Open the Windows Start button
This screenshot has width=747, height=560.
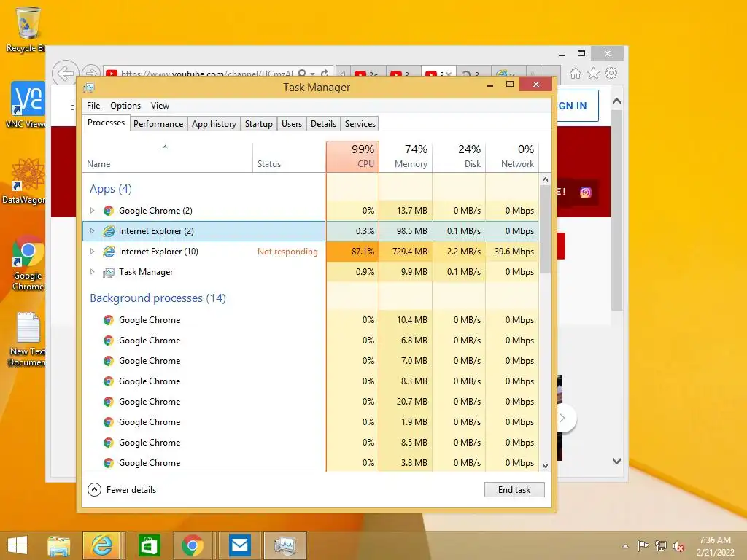click(18, 545)
